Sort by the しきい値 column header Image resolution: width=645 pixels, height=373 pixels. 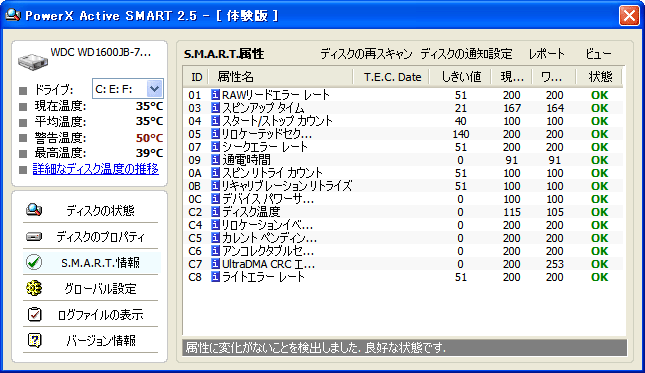460,77
